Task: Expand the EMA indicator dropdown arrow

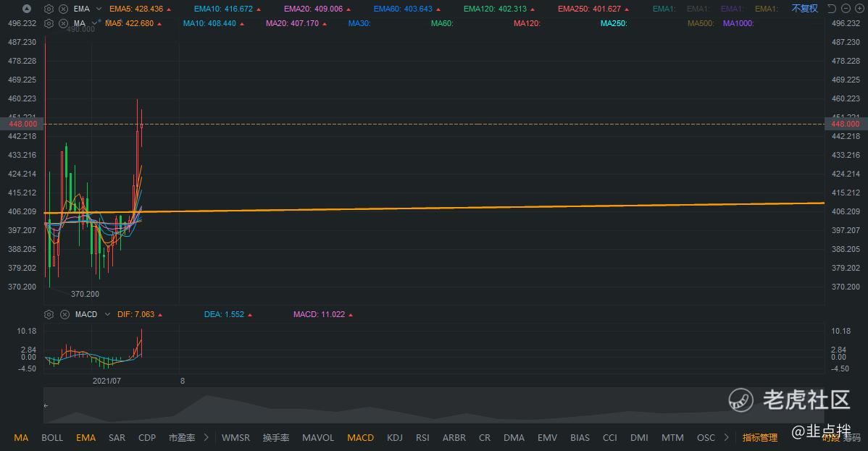Action: click(x=99, y=9)
